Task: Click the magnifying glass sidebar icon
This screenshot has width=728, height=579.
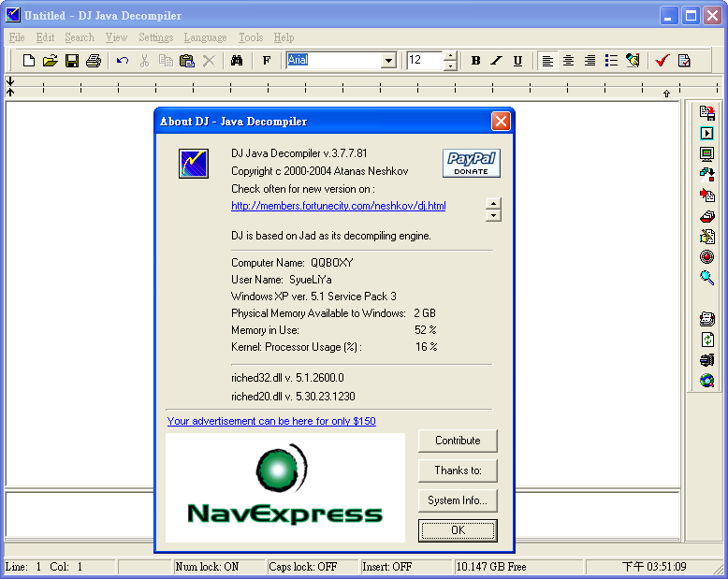Action: click(707, 278)
